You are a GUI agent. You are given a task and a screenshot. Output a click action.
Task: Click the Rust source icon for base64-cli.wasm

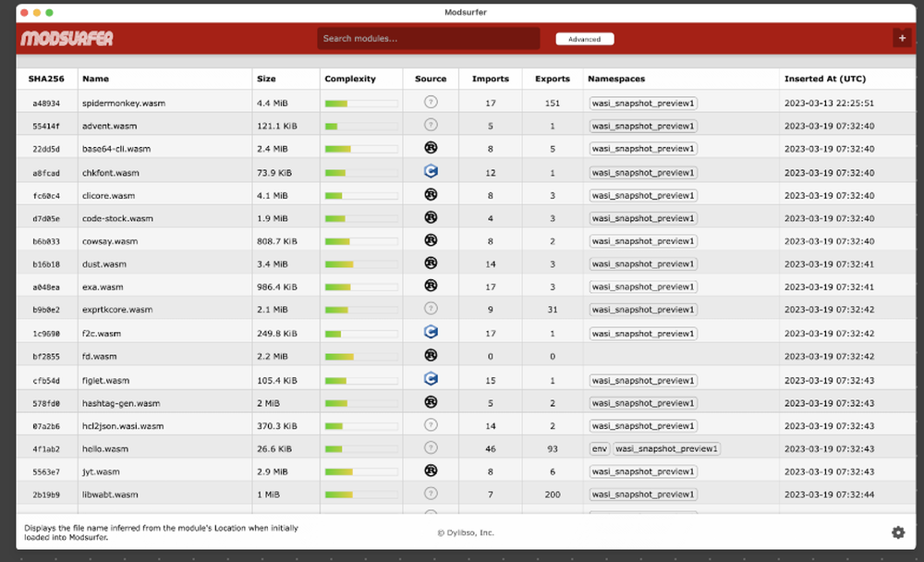(431, 148)
